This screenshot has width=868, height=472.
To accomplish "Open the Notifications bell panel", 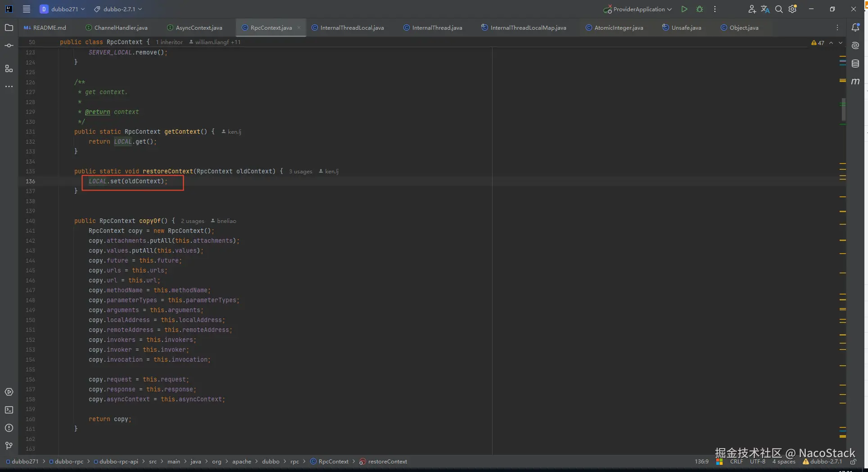I will [x=855, y=27].
